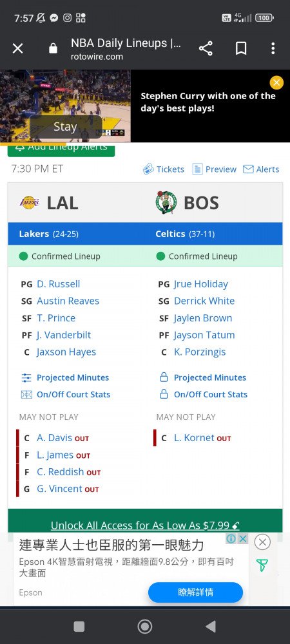290x644 pixels.
Task: Tap the Android home navigation button
Action: [x=144, y=627]
